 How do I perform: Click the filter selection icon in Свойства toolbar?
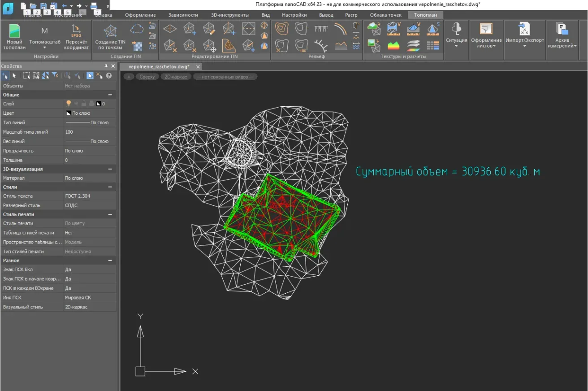point(55,76)
